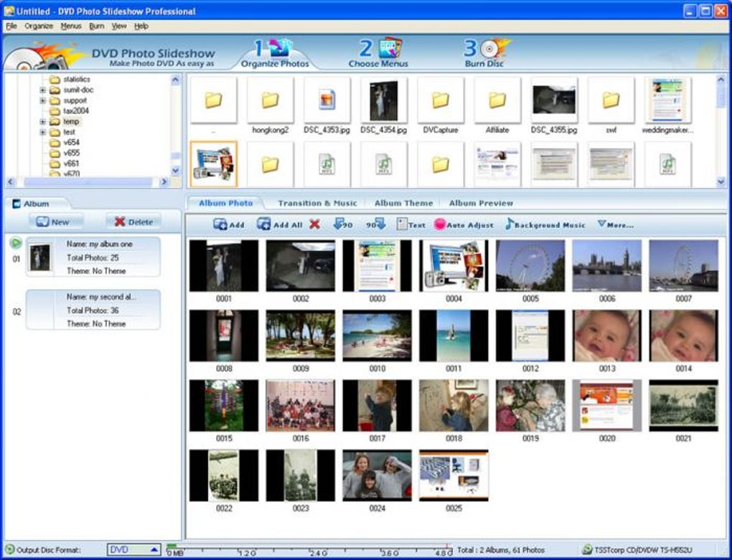Screen dimensions: 732x560
Task: Rotate photo left 90 degrees
Action: [342, 224]
